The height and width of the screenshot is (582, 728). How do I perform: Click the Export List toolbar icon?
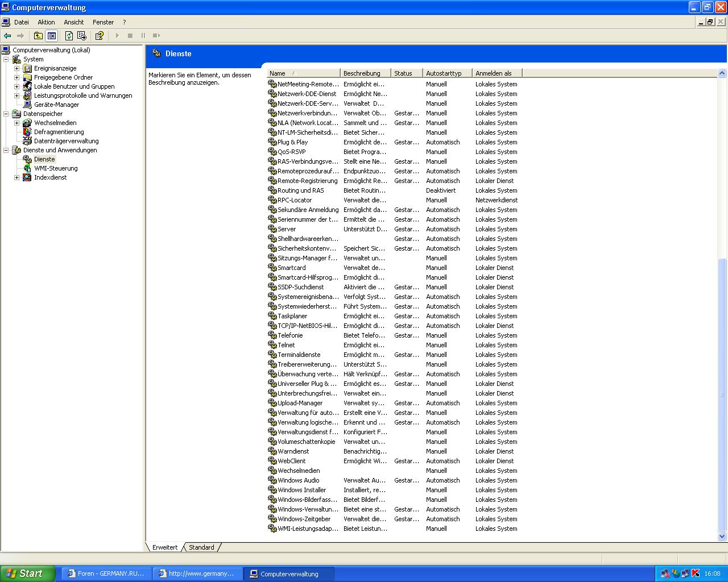click(82, 36)
